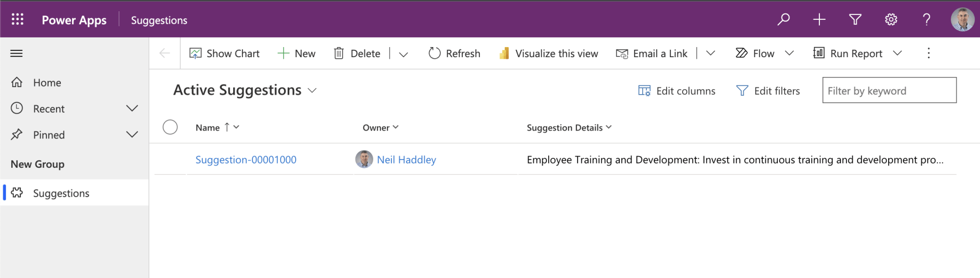The height and width of the screenshot is (278, 980).
Task: Open the settings gear icon
Action: [x=891, y=20]
